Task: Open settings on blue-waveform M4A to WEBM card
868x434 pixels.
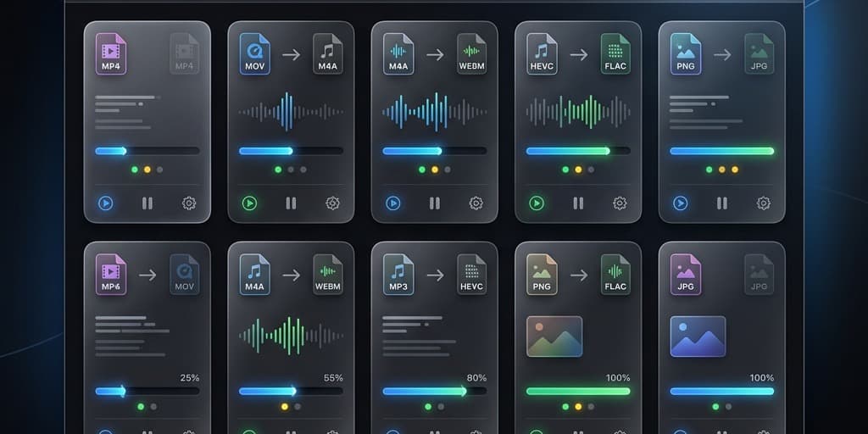Action: (476, 203)
